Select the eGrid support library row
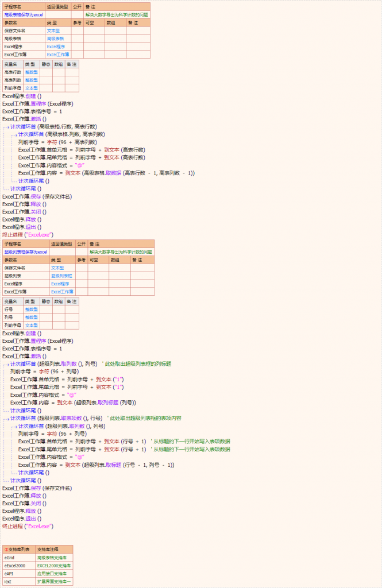 point(38,558)
